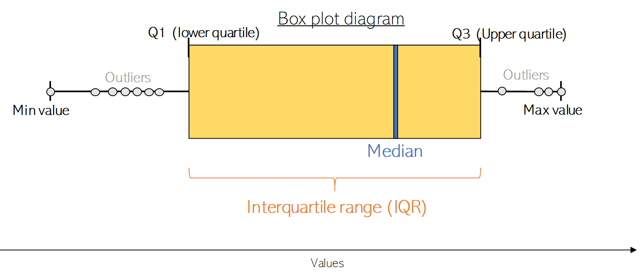Click the underlined "Box plot diagram" title
Image resolution: width=644 pixels, height=278 pixels.
point(341,19)
